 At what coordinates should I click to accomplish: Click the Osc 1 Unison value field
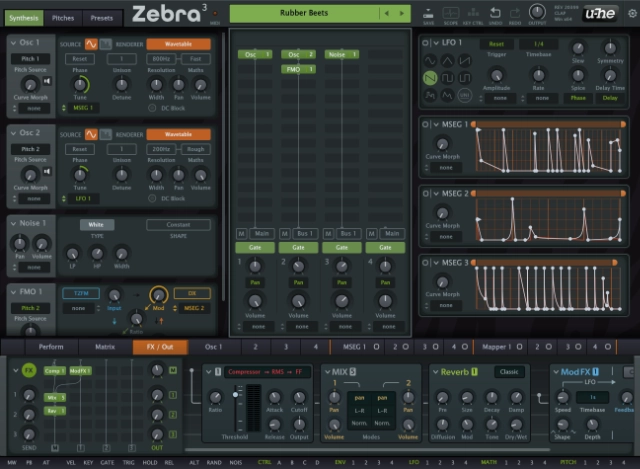(122, 59)
